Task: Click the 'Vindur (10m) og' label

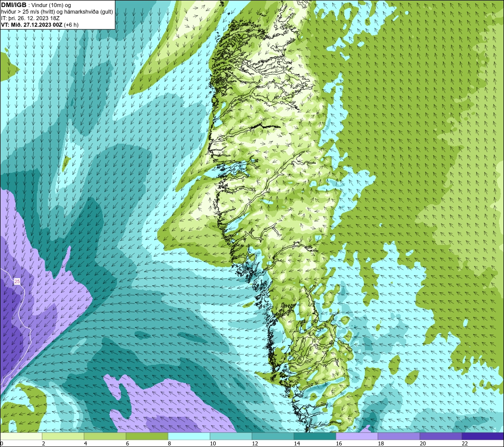Action: [x=51, y=6]
